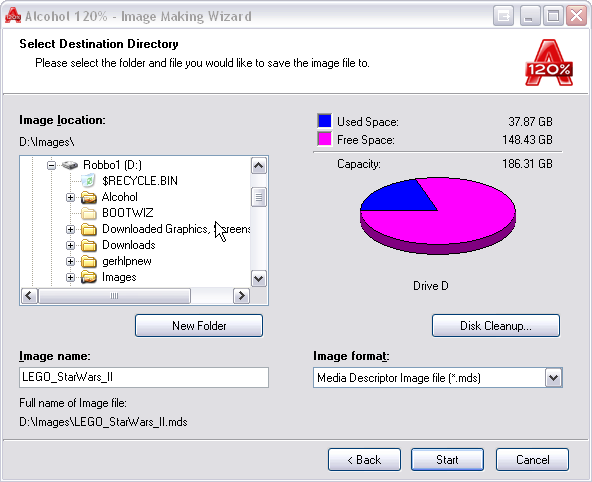Click the Alcohol folder icon
592x482 pixels.
89,197
